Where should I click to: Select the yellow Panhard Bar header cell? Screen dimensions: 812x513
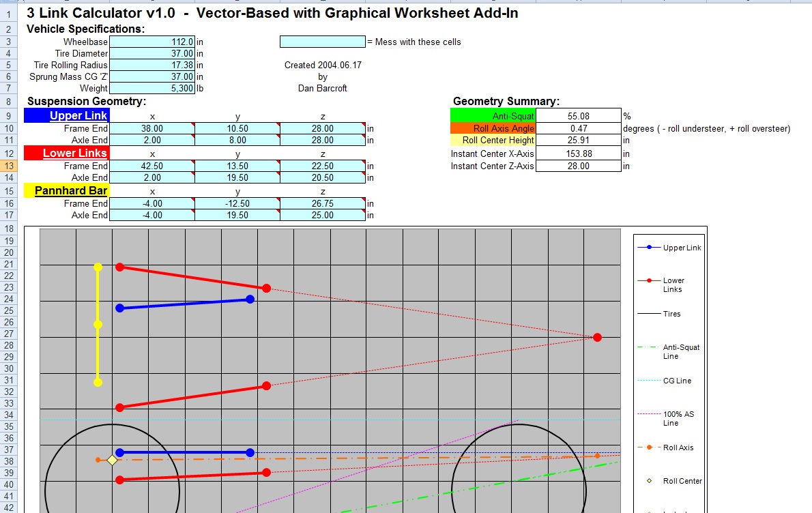click(x=66, y=190)
